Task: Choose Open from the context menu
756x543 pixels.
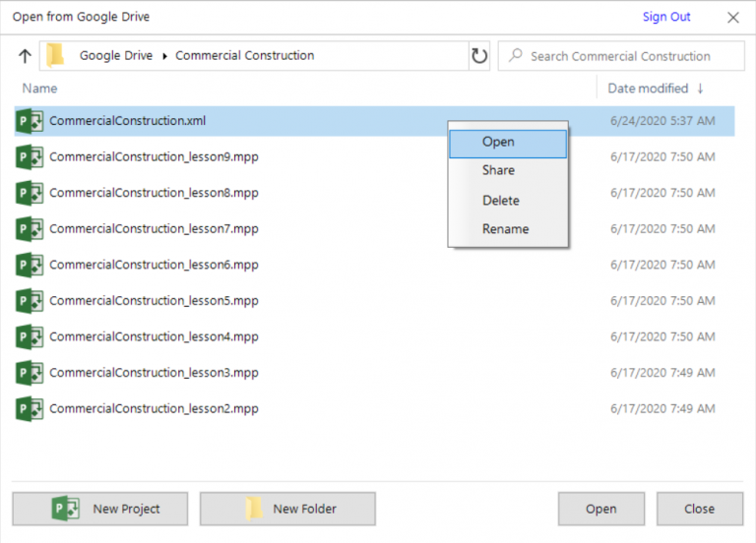Action: pos(498,143)
